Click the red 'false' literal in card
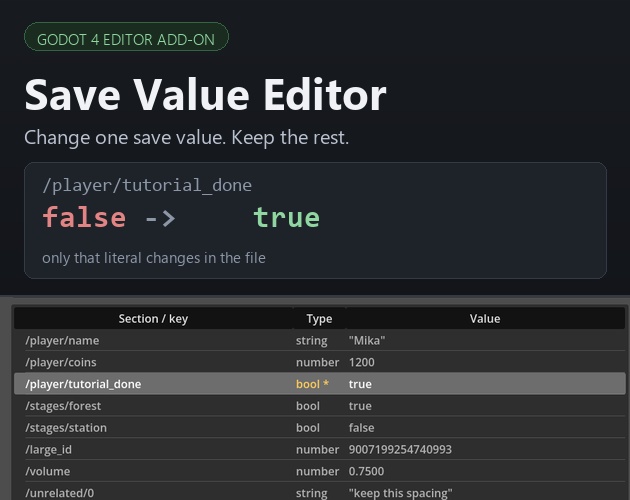630x500 pixels. click(x=84, y=217)
